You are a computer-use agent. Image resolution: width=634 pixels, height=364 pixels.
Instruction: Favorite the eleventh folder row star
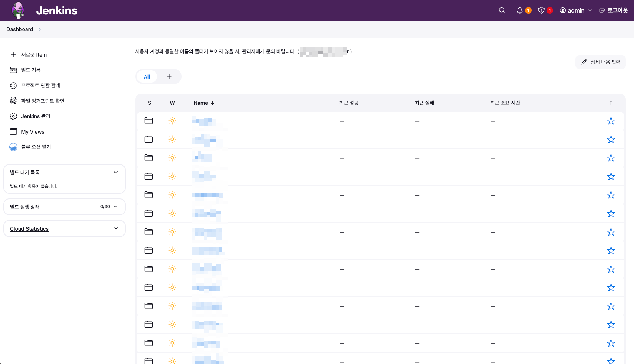point(611,306)
